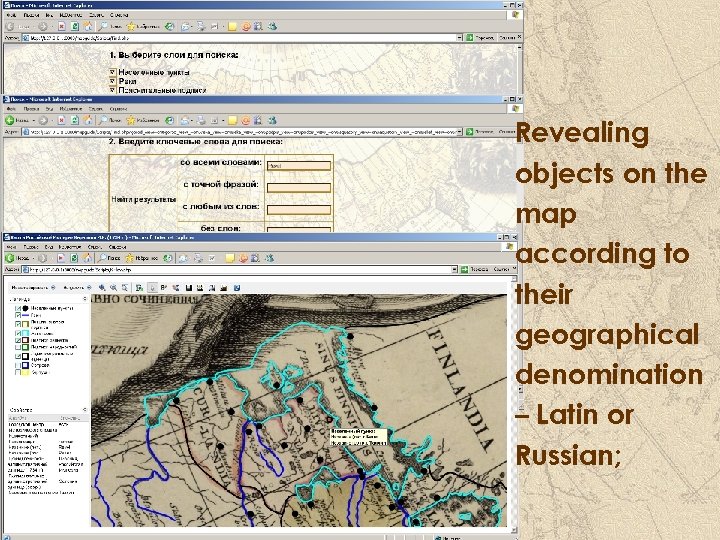Viewport: 720px width, 540px height.
Task: Click 'с любым из слов' input field
Action: [299, 210]
